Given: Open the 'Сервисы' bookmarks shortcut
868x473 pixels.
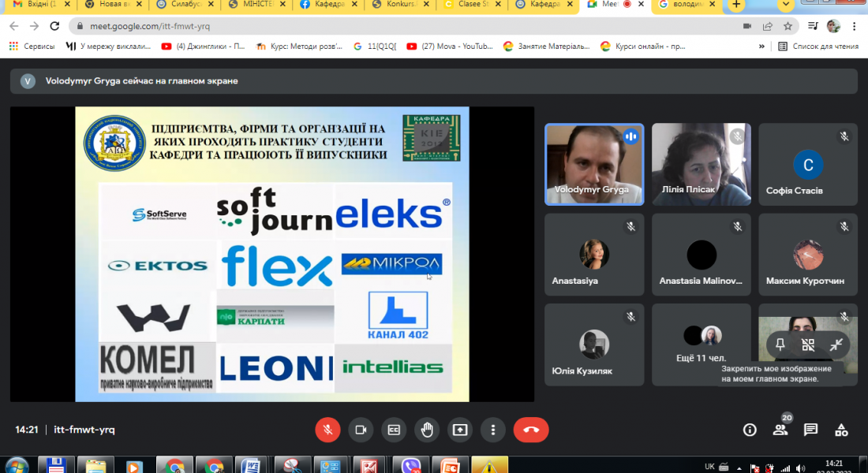Looking at the screenshot, I should (x=32, y=47).
